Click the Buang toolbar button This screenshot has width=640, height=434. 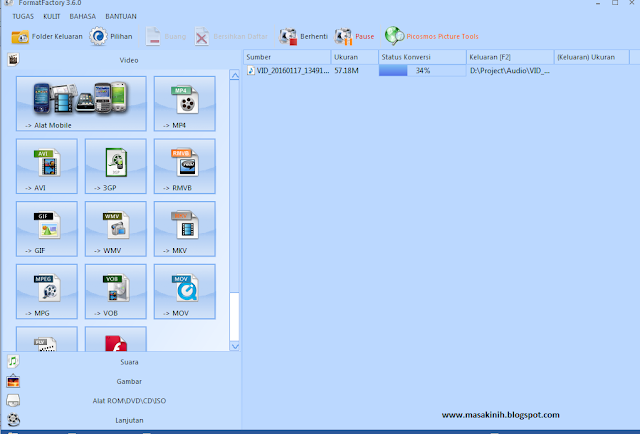point(166,36)
